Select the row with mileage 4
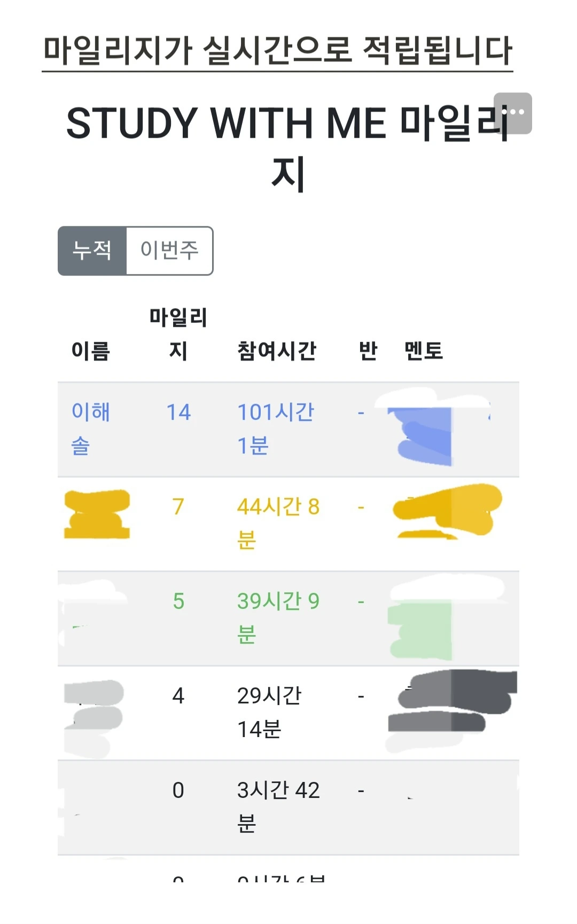Viewport: 577px width, 924px height. pos(288,713)
